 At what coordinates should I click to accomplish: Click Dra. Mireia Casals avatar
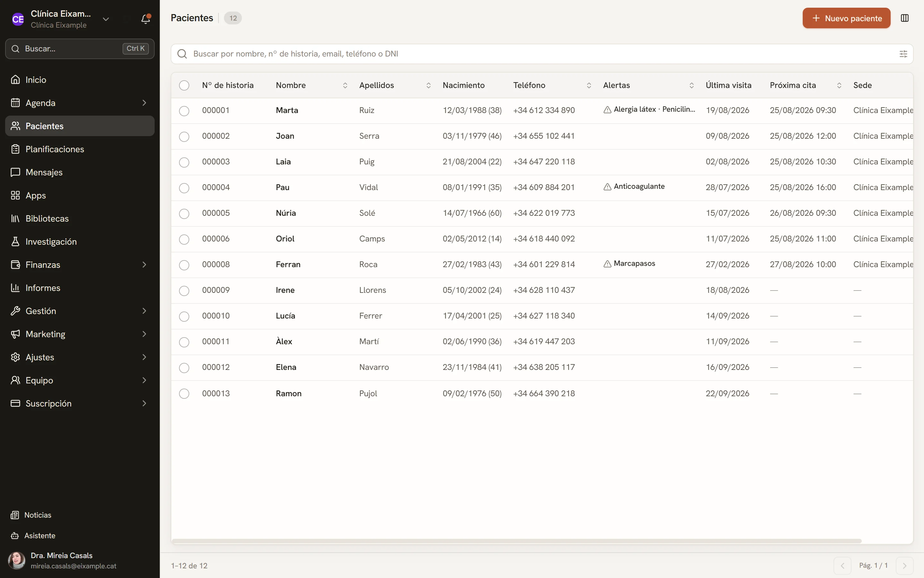click(x=17, y=560)
